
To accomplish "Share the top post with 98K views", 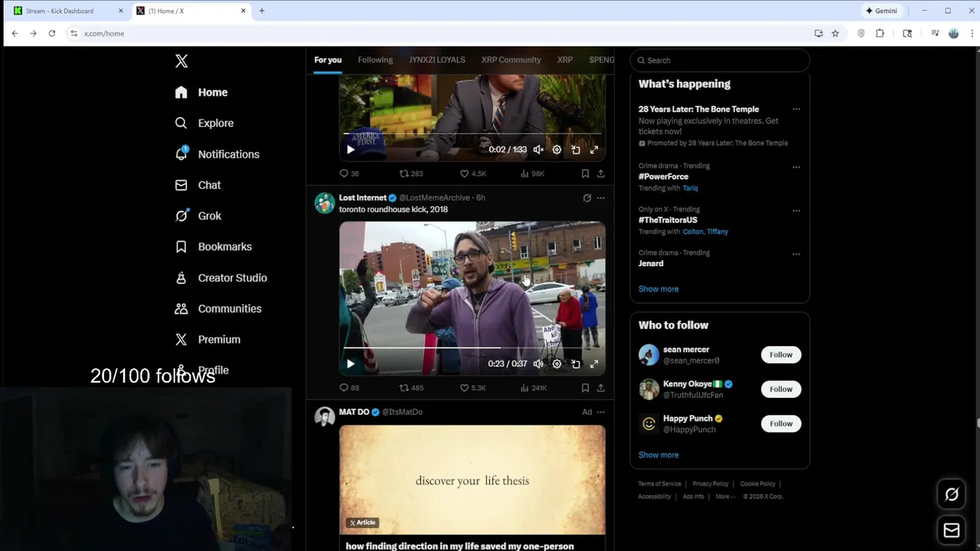I will (601, 174).
